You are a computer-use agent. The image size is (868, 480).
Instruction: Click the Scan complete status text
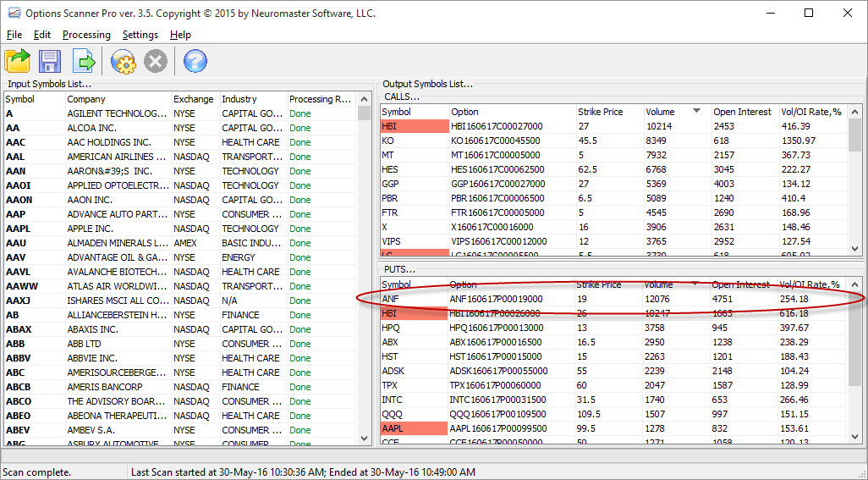point(37,472)
